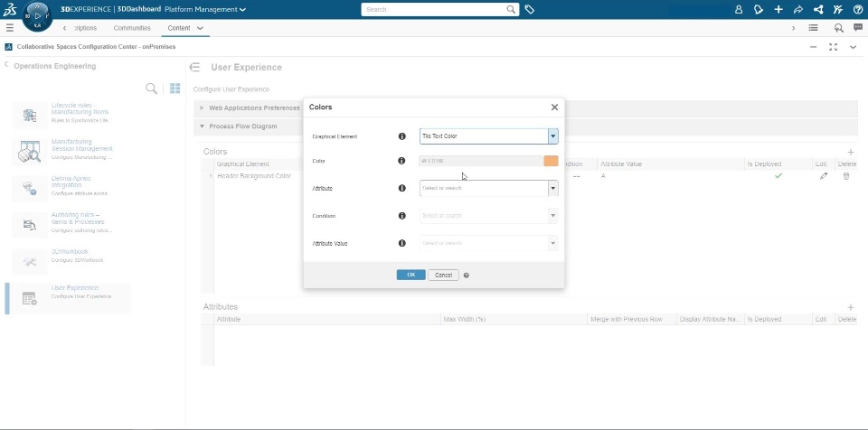The height and width of the screenshot is (430, 868).
Task: Switch to the Content tab
Action: 179,28
